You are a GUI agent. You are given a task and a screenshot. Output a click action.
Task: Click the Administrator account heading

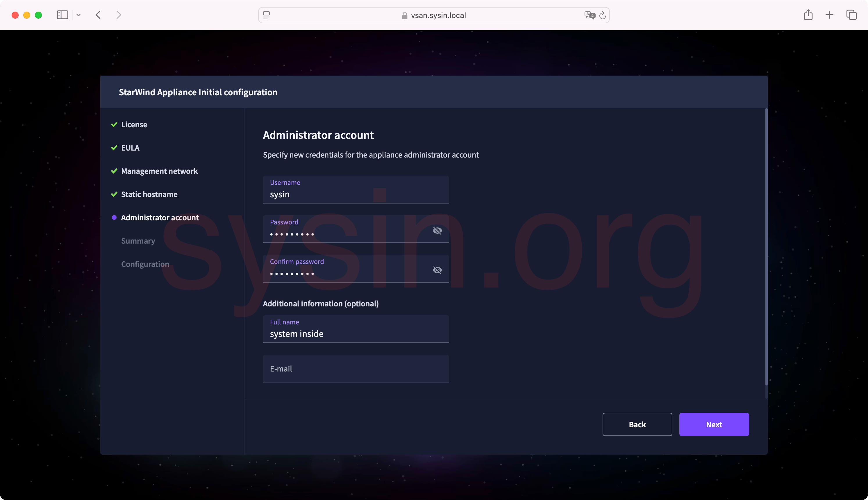(x=318, y=135)
